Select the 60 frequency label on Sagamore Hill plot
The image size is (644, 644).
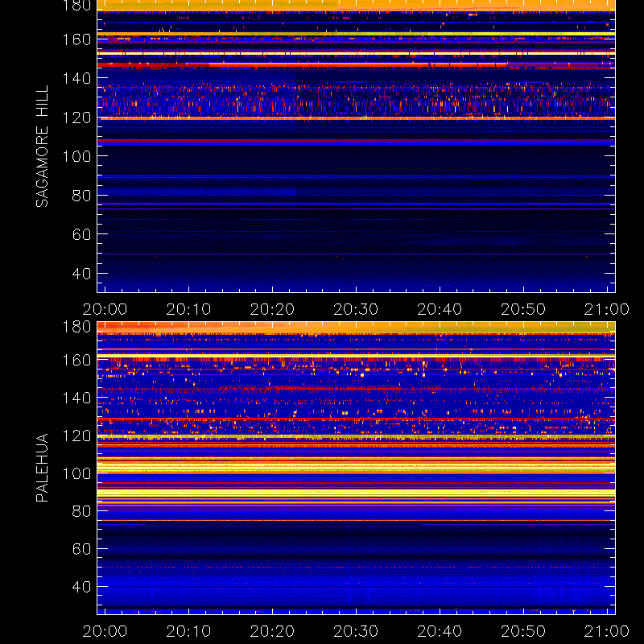(81, 234)
